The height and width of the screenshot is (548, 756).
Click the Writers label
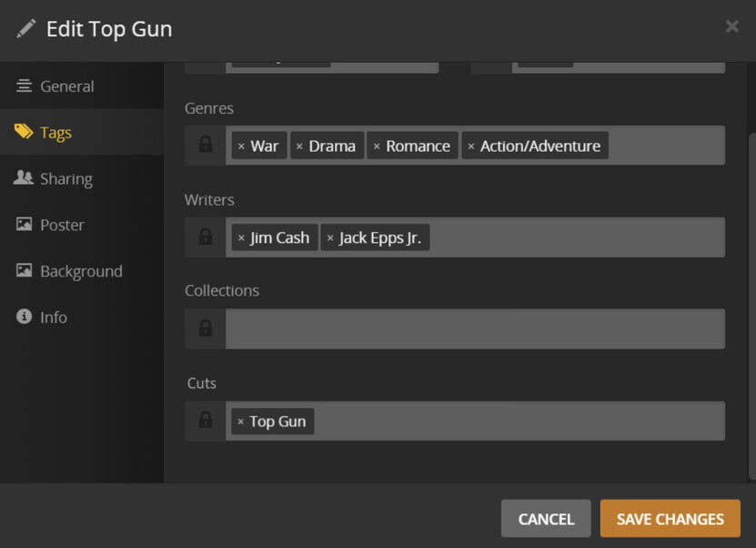[x=209, y=199]
